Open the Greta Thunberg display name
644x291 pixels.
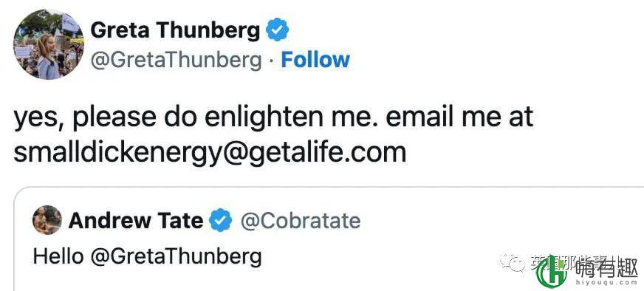175,30
